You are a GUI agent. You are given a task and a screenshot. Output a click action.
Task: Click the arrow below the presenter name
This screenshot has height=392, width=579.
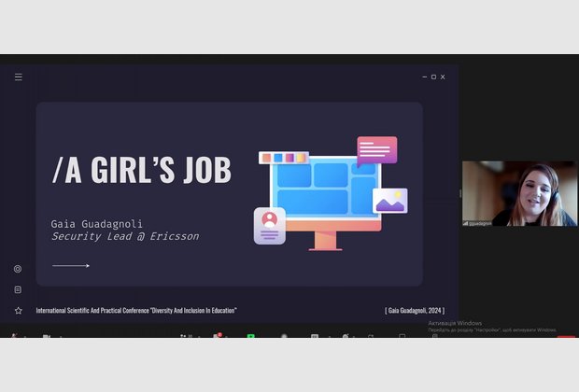point(71,266)
